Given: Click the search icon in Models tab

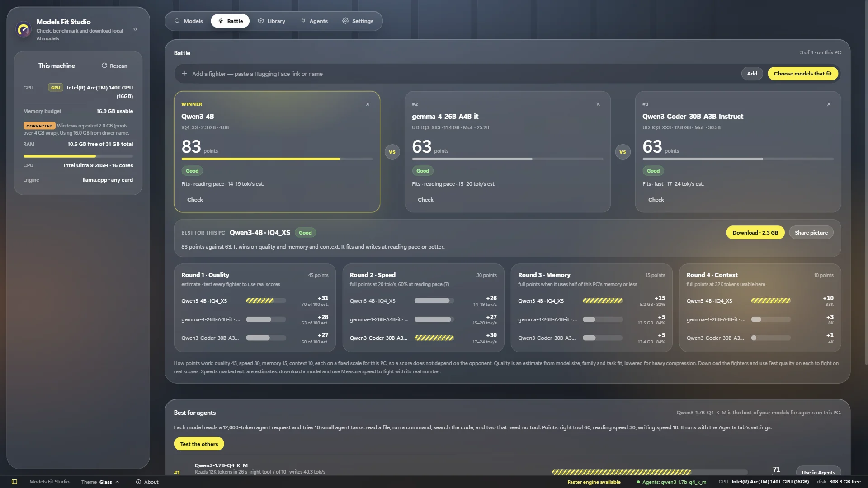Looking at the screenshot, I should 177,21.
